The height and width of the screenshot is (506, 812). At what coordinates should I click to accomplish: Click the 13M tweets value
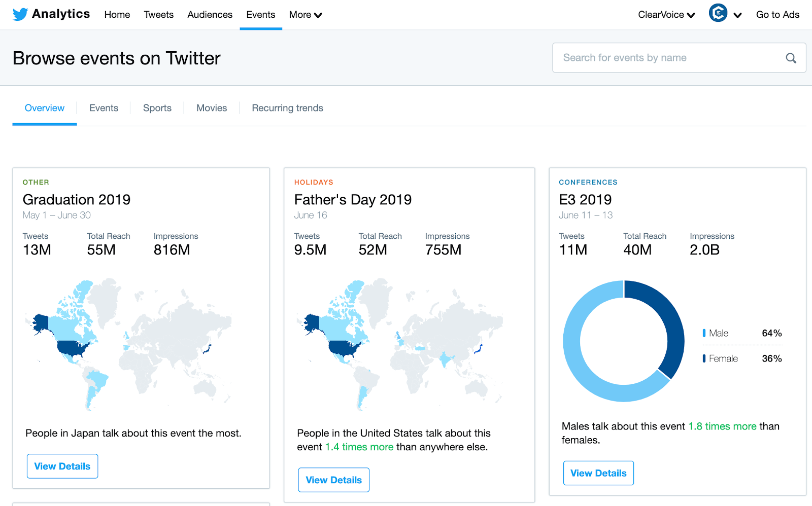pos(37,250)
